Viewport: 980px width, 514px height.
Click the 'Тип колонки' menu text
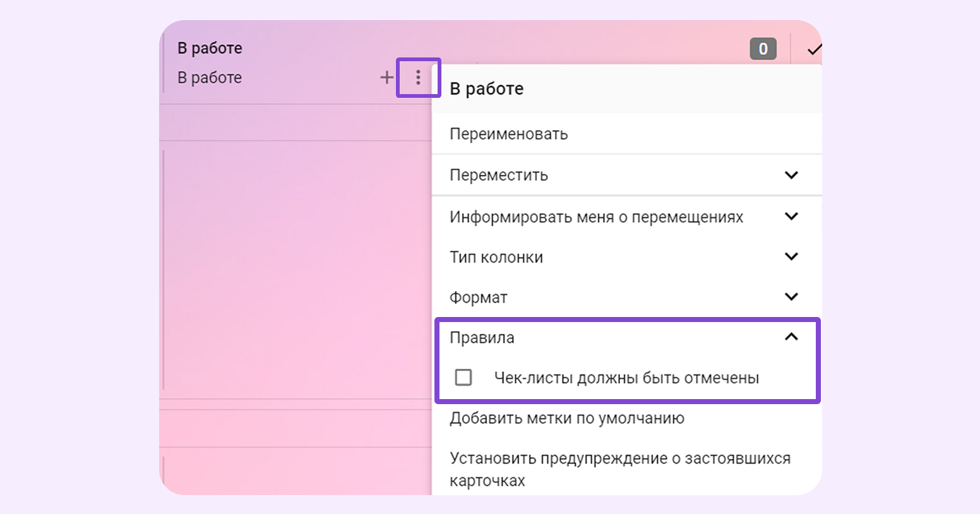click(x=496, y=257)
